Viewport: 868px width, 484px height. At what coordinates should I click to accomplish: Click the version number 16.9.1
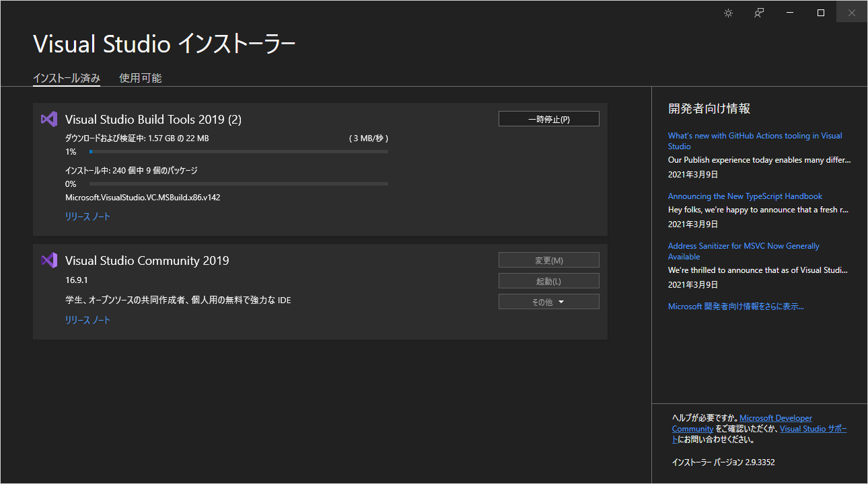pos(78,280)
